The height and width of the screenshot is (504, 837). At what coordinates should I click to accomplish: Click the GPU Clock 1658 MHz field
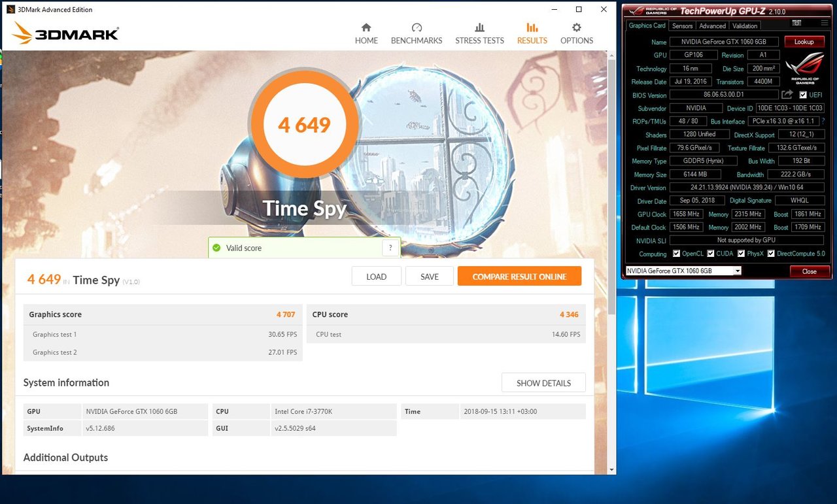687,214
